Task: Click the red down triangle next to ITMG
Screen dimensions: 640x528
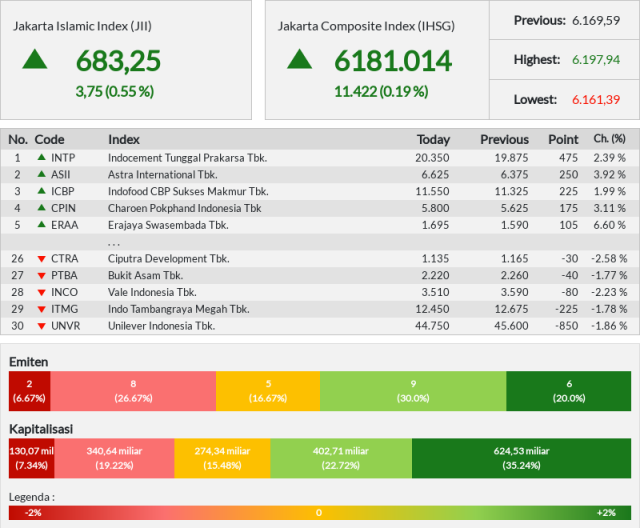Action: 41,309
